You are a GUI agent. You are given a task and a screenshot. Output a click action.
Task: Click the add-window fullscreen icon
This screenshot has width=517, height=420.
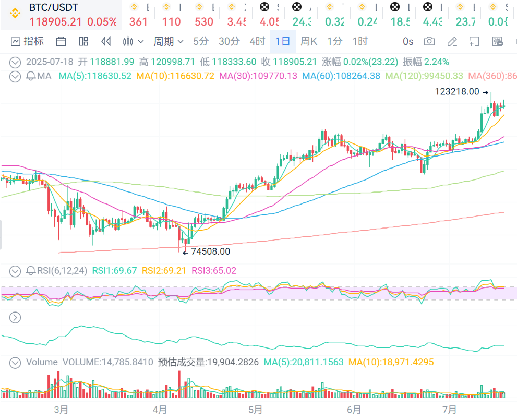point(474,42)
